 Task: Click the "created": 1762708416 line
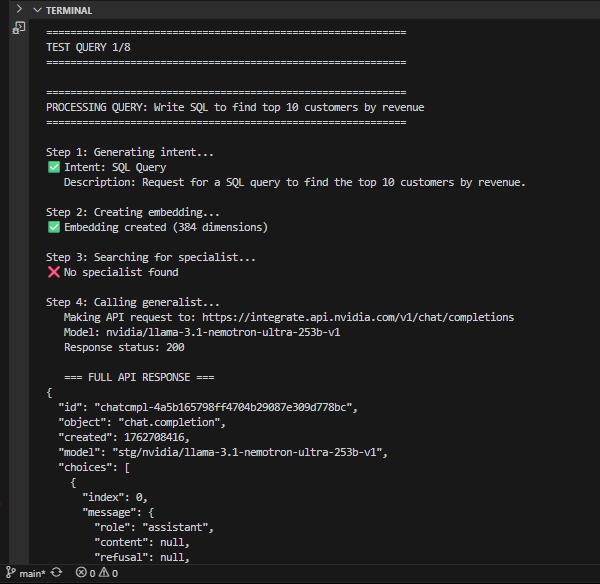pos(124,437)
